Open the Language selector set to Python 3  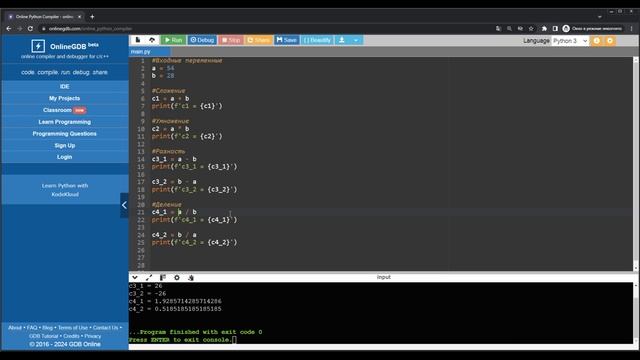coord(570,41)
